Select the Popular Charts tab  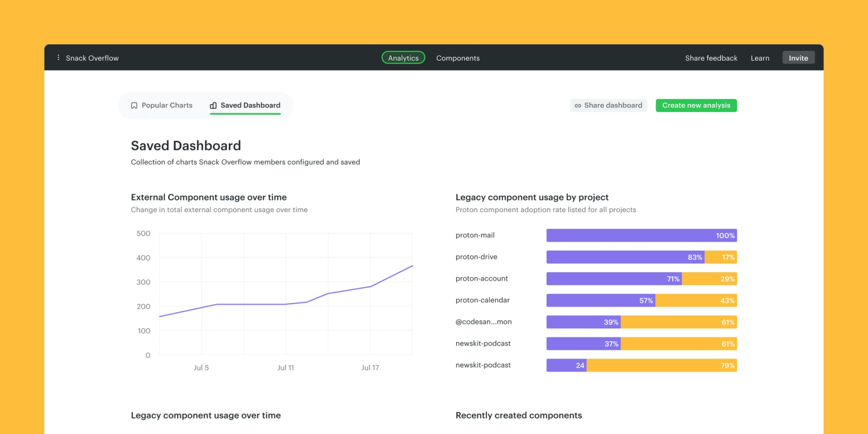coord(162,105)
